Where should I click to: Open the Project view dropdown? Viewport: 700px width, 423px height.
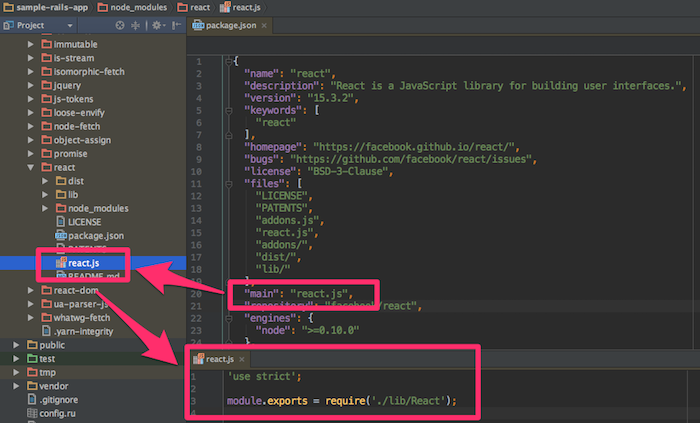click(70, 25)
